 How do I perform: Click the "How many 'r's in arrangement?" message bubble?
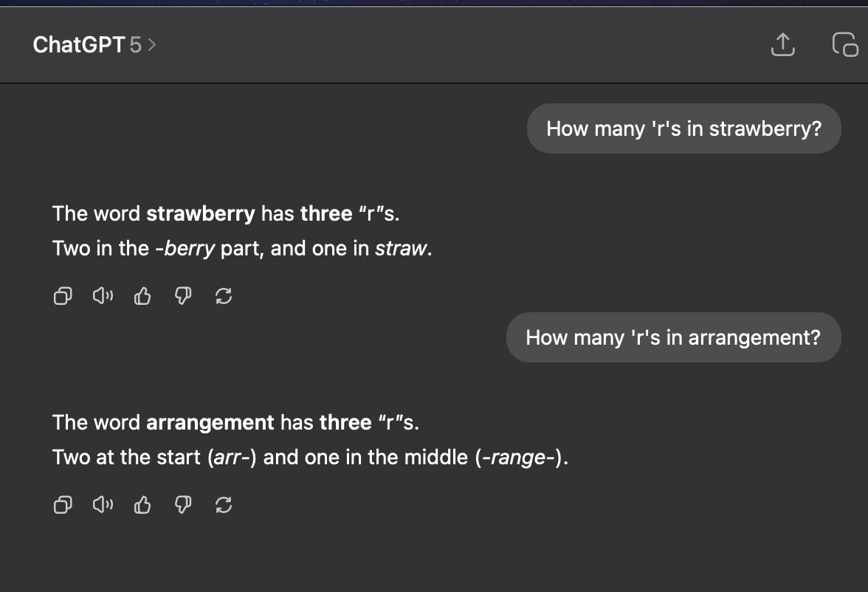click(x=673, y=337)
